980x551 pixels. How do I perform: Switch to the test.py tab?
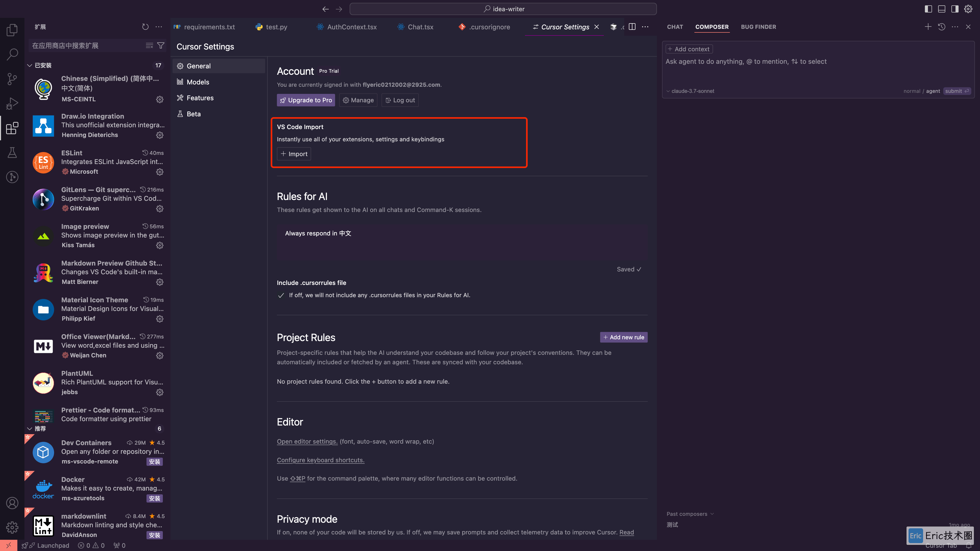272,27
